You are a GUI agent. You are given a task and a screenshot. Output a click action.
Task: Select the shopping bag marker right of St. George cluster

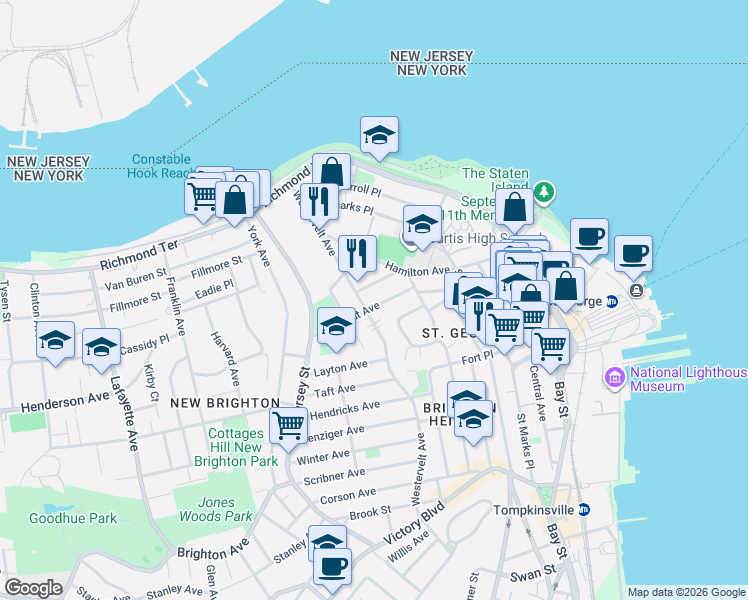pos(566,286)
